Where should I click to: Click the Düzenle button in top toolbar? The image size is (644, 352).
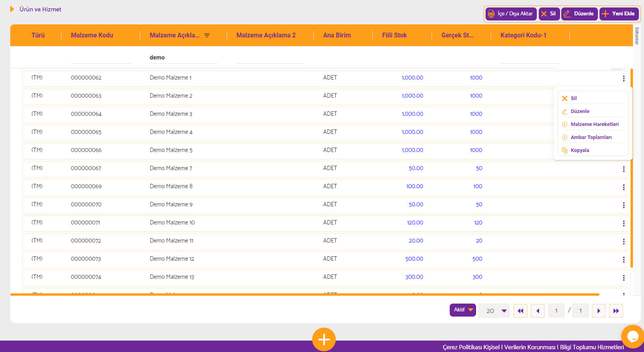tap(579, 14)
